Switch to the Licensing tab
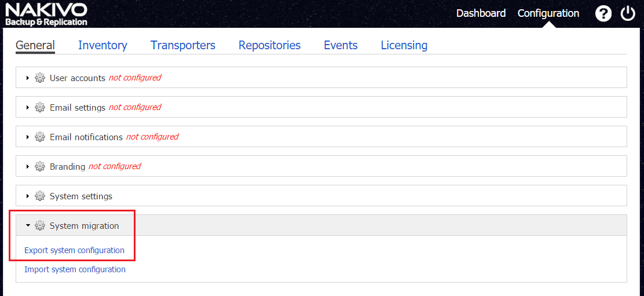 (x=404, y=45)
